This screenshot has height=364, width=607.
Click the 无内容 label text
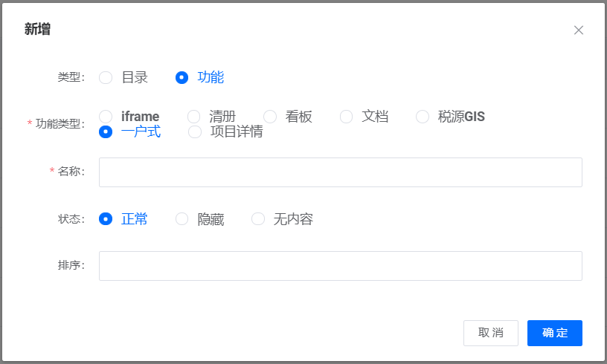point(293,219)
